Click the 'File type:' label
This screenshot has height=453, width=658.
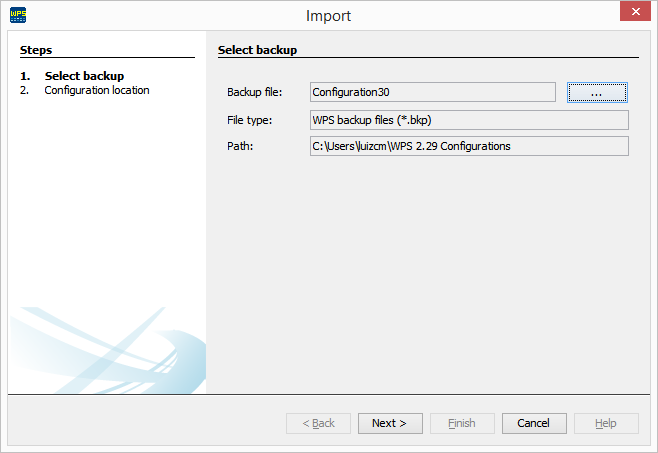pyautogui.click(x=250, y=120)
